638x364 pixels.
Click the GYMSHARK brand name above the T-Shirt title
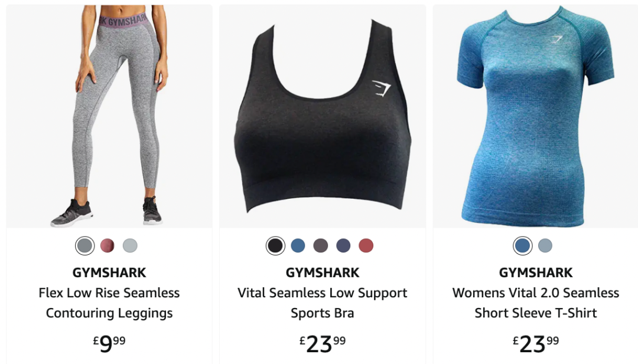click(x=535, y=273)
